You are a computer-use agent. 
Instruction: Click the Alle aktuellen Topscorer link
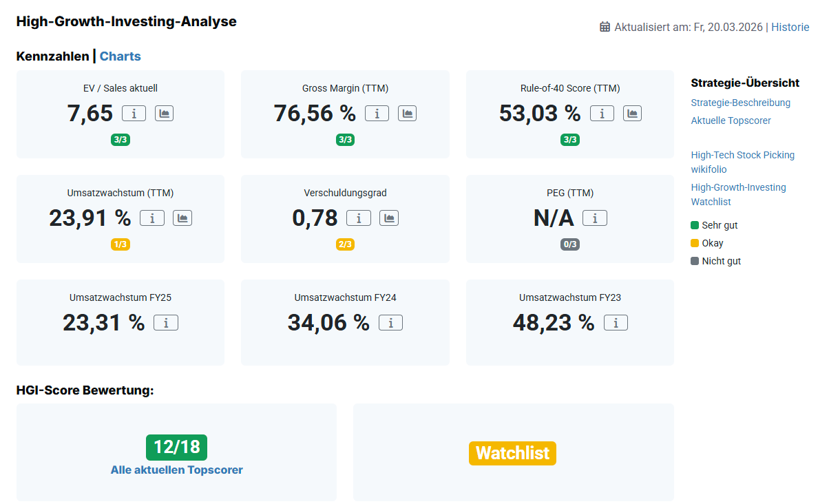[177, 470]
